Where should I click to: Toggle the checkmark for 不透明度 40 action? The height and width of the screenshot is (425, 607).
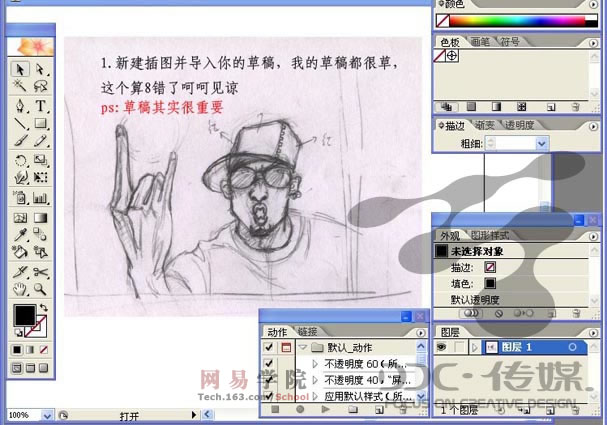269,380
